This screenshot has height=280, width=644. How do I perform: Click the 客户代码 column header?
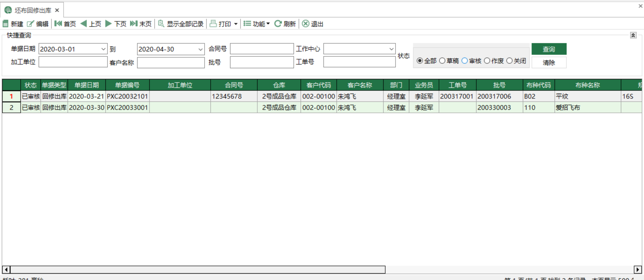point(318,85)
